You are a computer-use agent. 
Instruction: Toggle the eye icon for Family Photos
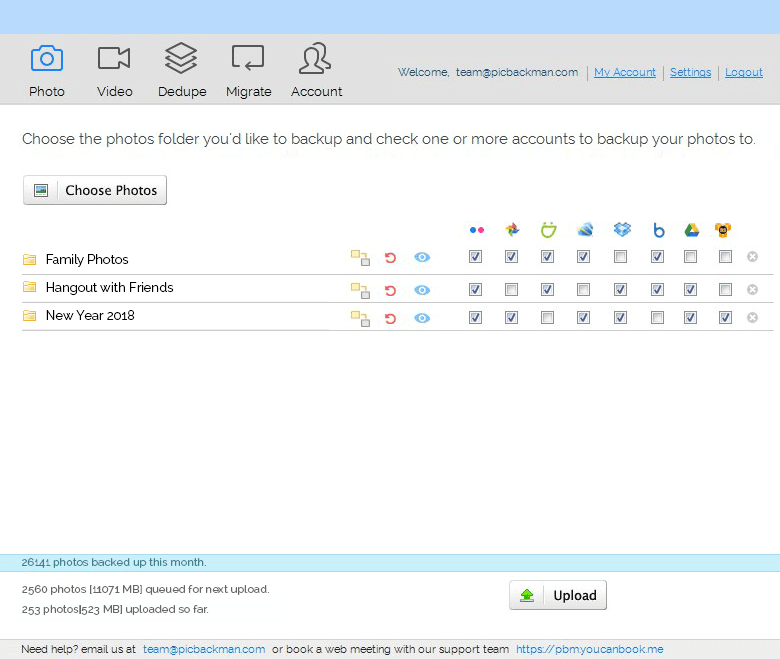(422, 257)
